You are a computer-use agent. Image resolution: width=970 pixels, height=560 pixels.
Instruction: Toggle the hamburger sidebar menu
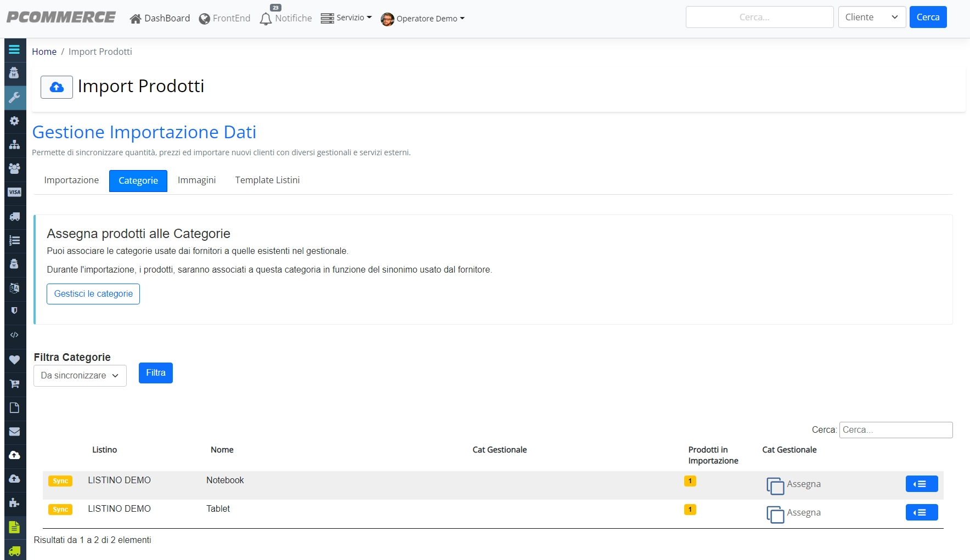tap(14, 49)
